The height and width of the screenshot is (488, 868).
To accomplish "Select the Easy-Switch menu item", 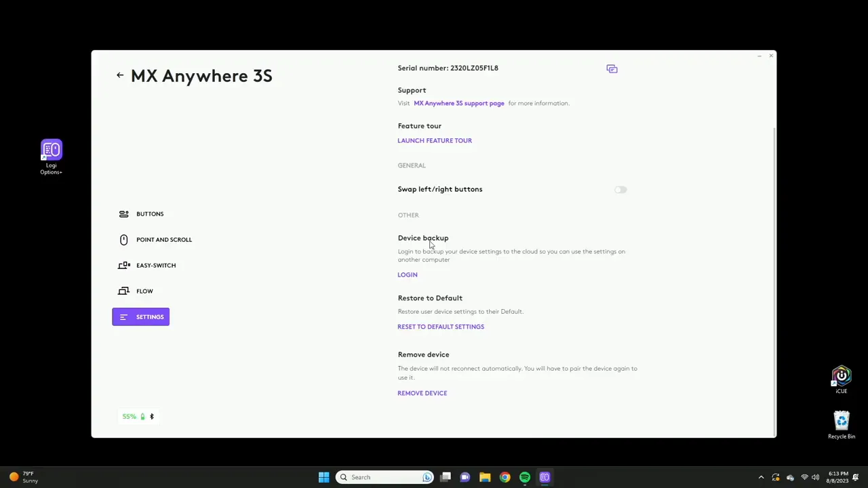I will tap(155, 266).
